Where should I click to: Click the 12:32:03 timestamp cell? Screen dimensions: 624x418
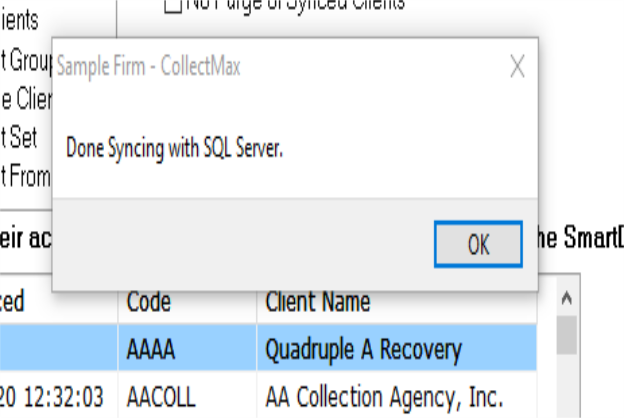(x=55, y=397)
